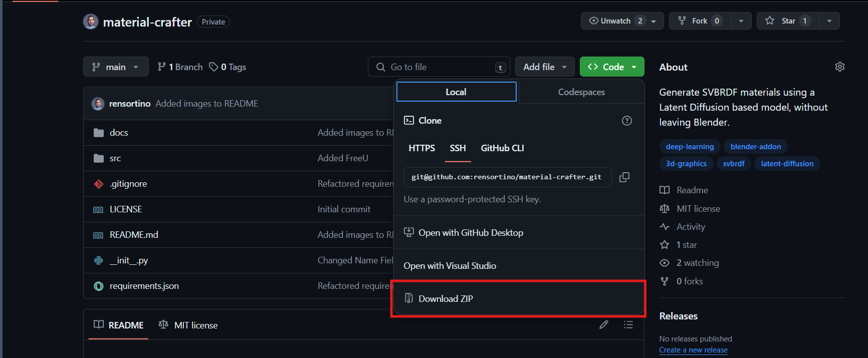Open the deep-learning topic tag
The height and width of the screenshot is (358, 868).
[690, 146]
